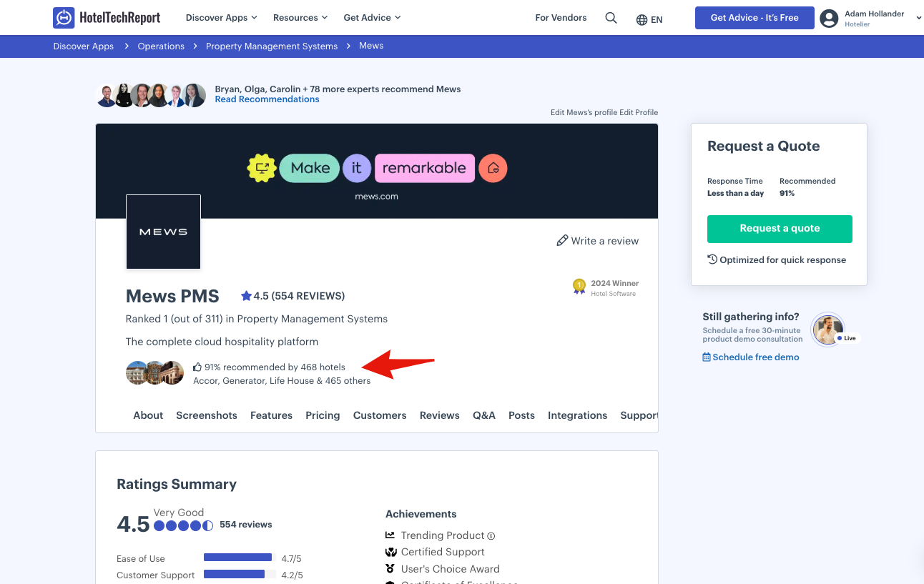This screenshot has height=584, width=924.
Task: Click the Certified Support badge icon
Action: [x=390, y=552]
